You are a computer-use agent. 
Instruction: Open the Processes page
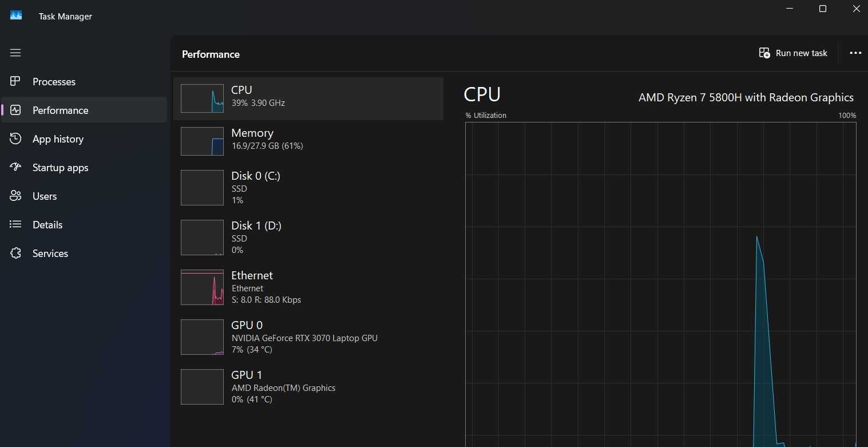point(84,81)
